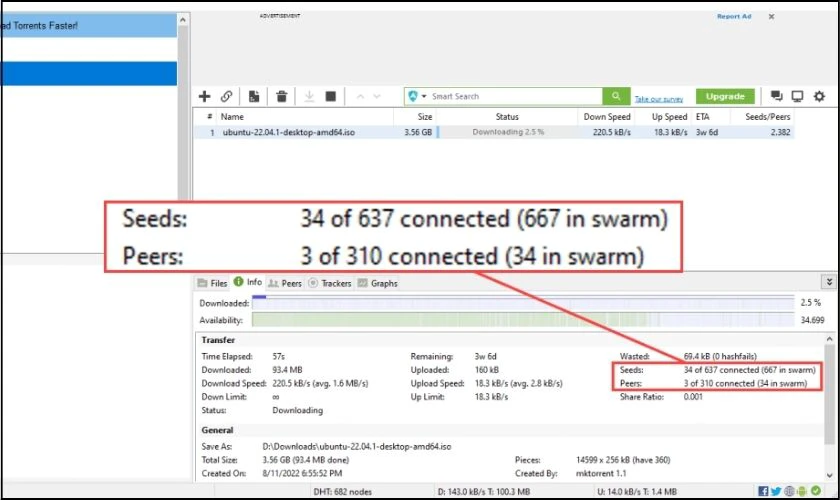Open the chat bubbles toolbar icon
The image size is (840, 500).
point(776,96)
